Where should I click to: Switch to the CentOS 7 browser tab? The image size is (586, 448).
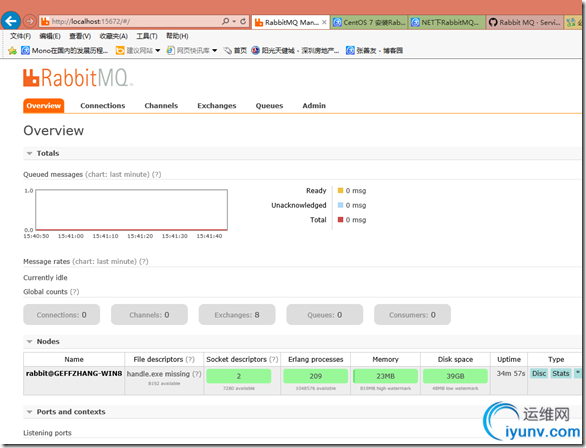(369, 22)
